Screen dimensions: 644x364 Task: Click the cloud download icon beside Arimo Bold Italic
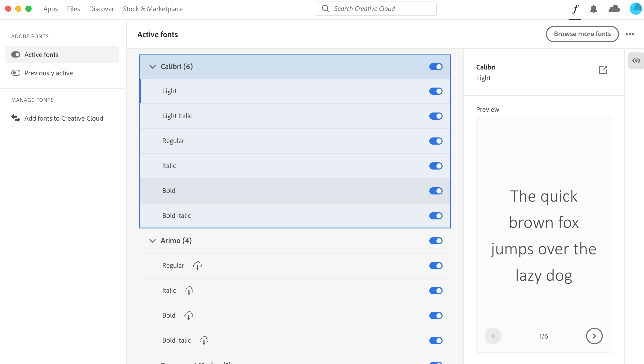tap(204, 340)
